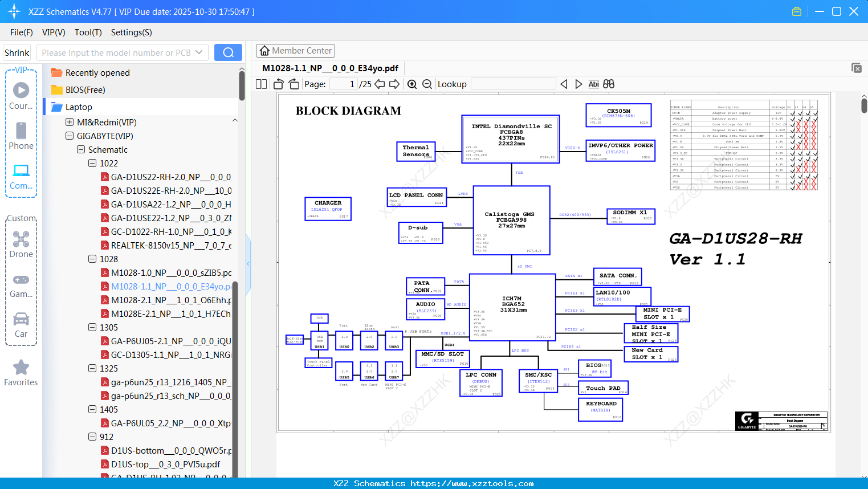
Task: Toggle the two-page view icon
Action: [261, 84]
